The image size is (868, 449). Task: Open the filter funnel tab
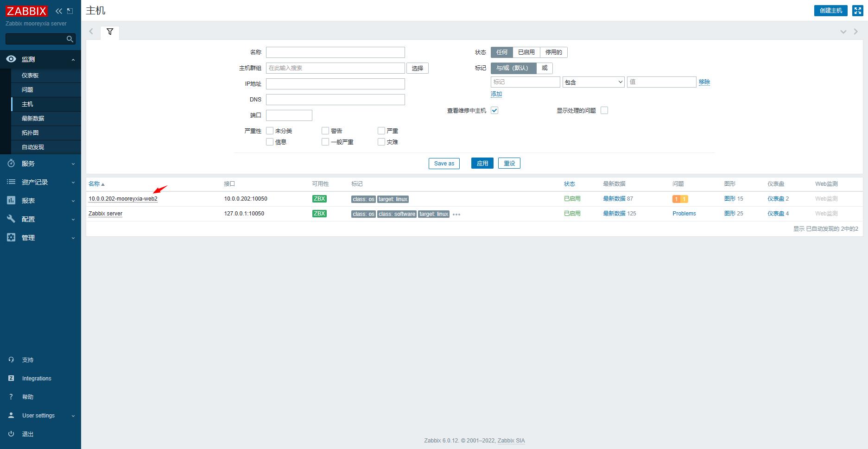pos(110,32)
